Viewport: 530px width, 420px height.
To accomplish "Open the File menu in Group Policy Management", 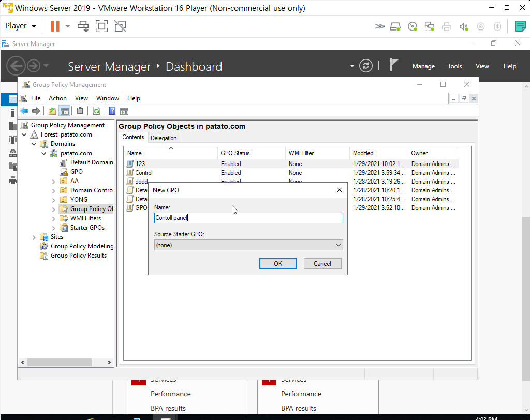I will point(36,98).
